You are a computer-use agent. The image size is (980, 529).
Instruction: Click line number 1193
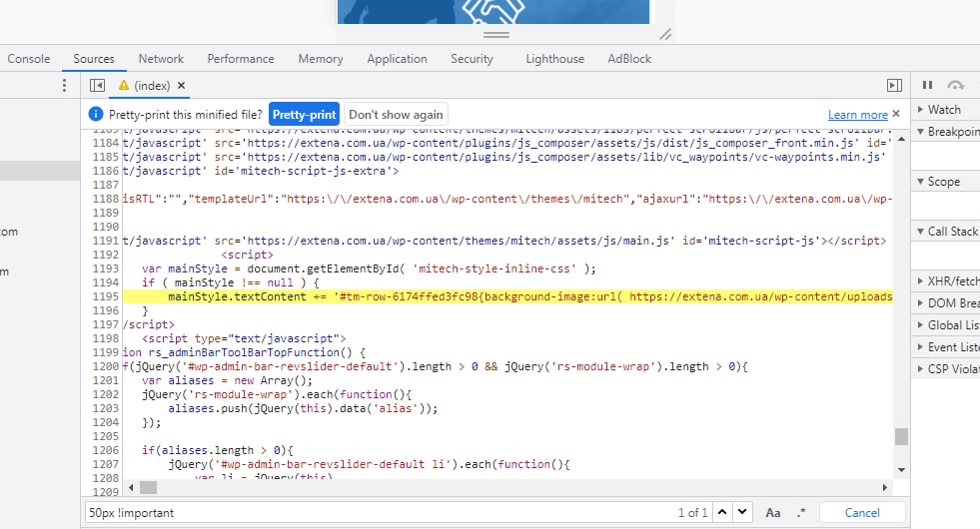(106, 268)
